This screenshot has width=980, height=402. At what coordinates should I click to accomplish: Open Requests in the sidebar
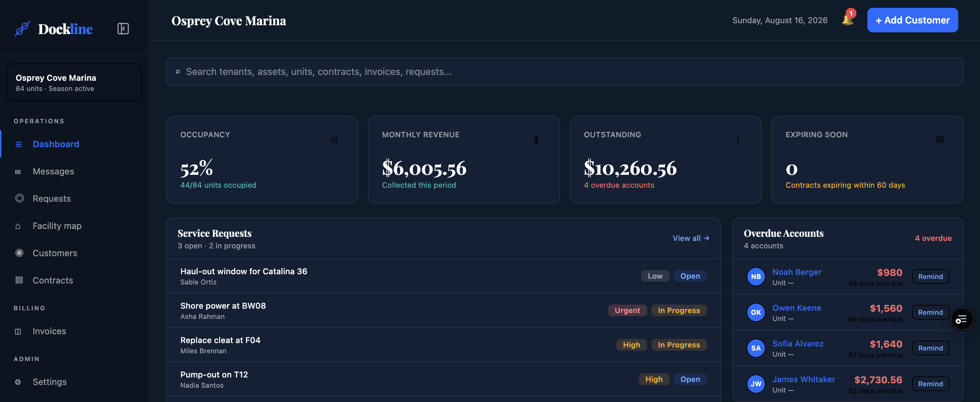click(x=75, y=199)
